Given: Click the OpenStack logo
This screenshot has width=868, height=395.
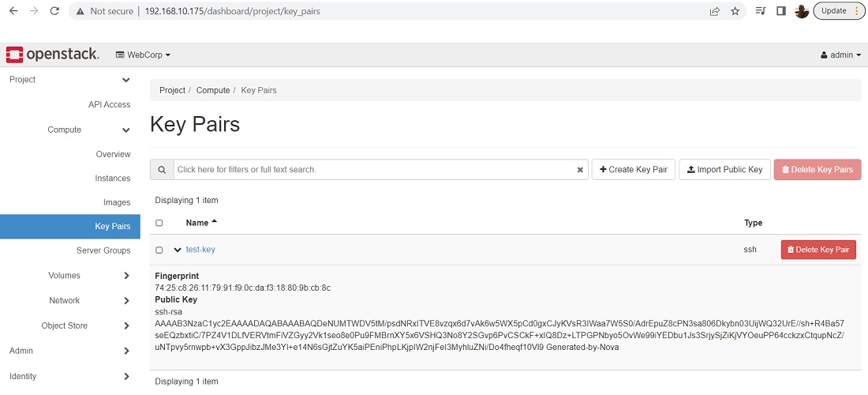Looking at the screenshot, I should 53,55.
